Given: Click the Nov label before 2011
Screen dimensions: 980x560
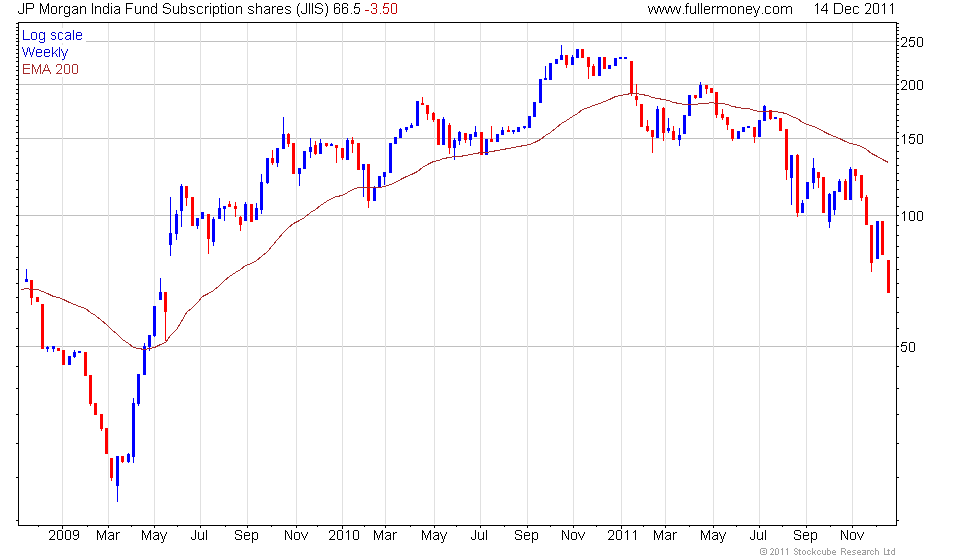Looking at the screenshot, I should (x=573, y=536).
